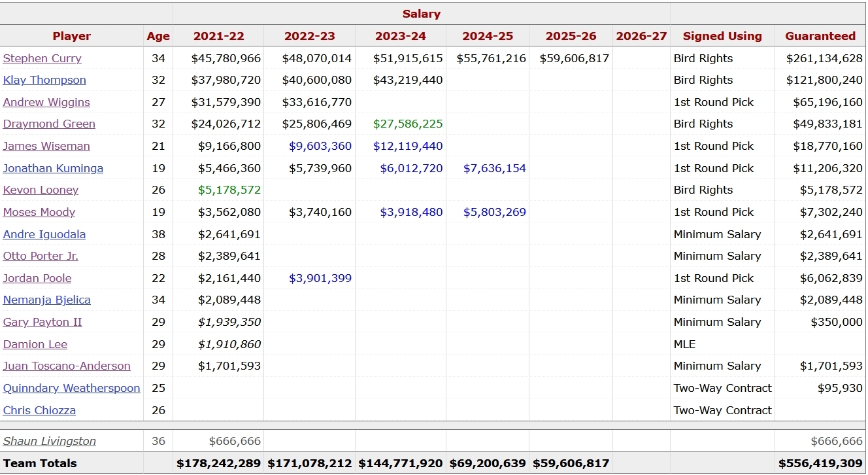Click Thompson's $121,800,240 guaranteed cell

(x=824, y=80)
